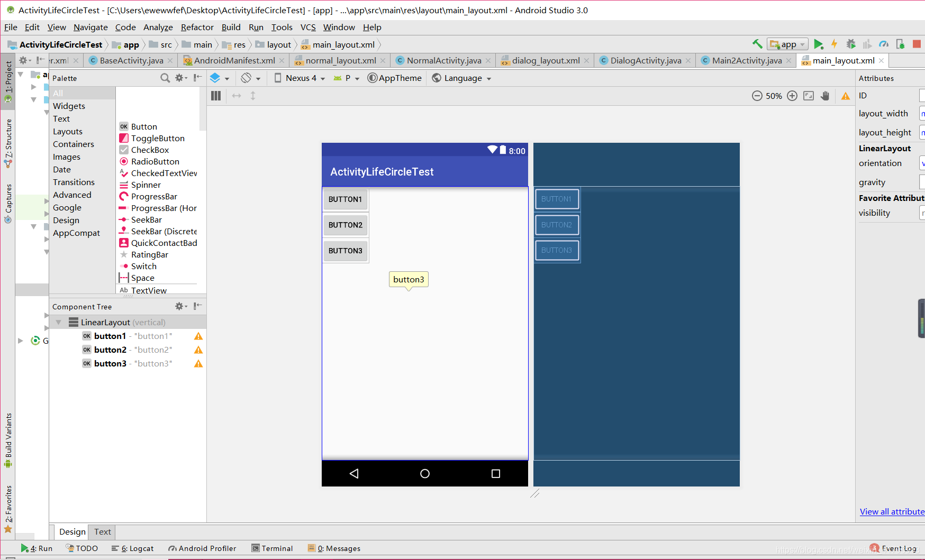Click View all attributes link

coord(892,512)
